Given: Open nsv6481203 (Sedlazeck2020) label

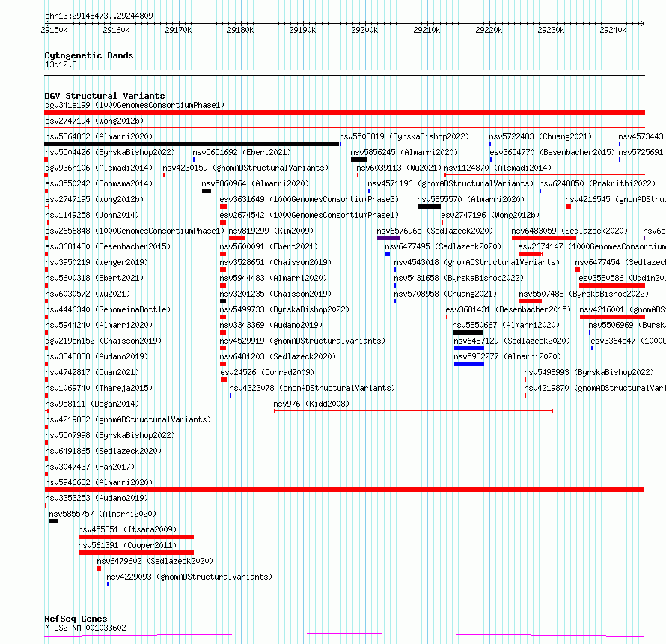Looking at the screenshot, I should pos(278,356).
